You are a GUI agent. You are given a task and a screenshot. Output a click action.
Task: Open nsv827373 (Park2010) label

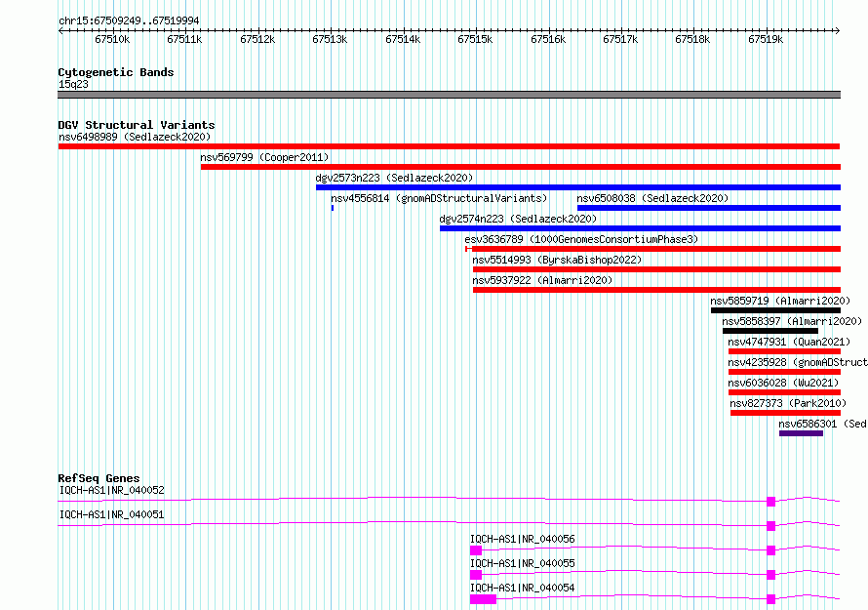click(x=788, y=403)
